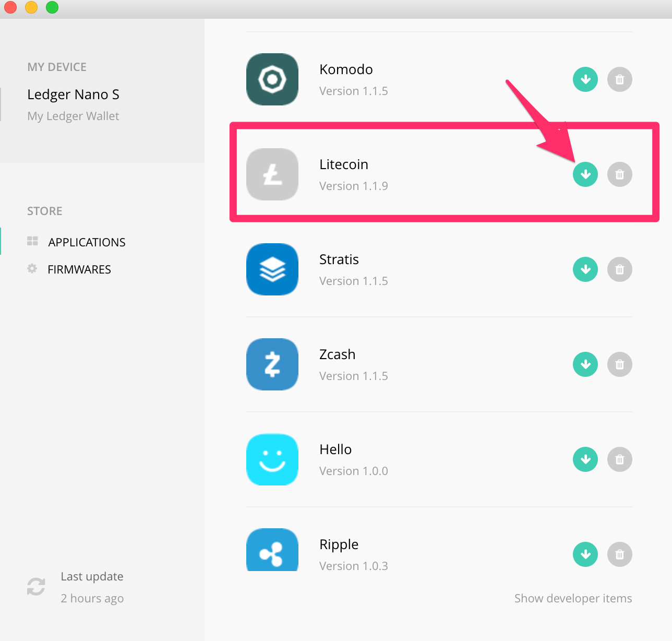Screen dimensions: 672x641
Task: Open the Firmwares store section
Action: (79, 269)
